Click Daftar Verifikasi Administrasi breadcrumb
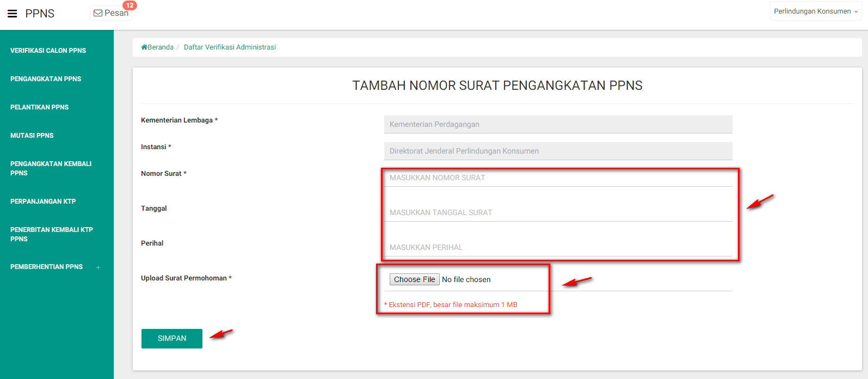Screen dimensions: 868x379 pos(230,47)
